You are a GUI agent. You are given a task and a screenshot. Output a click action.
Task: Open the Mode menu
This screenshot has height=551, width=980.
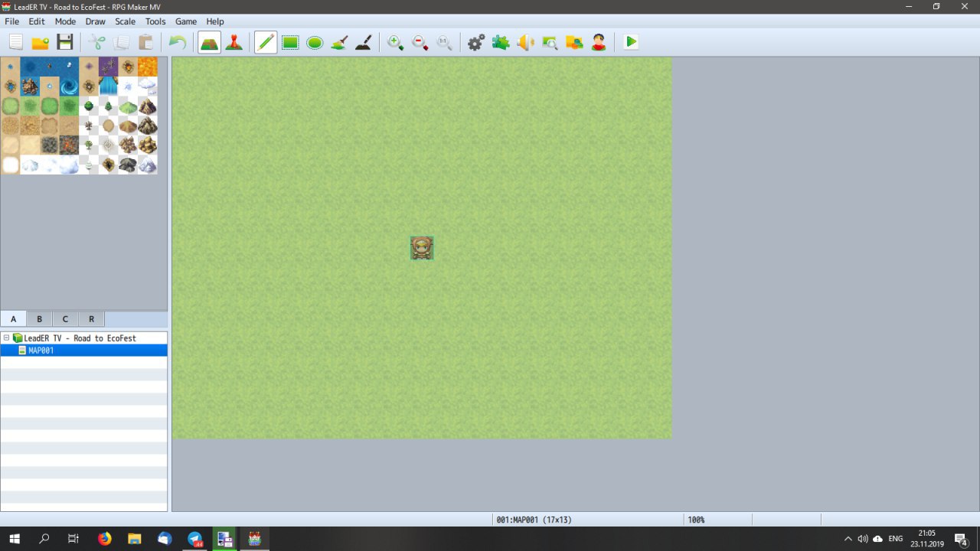coord(65,21)
